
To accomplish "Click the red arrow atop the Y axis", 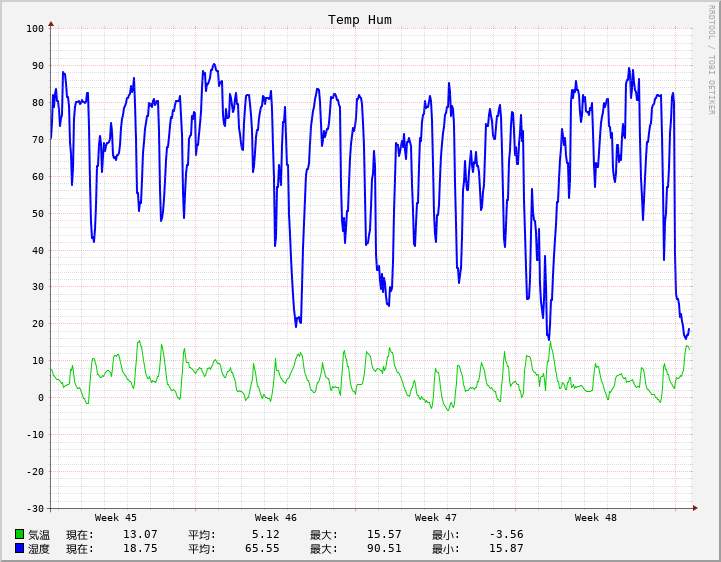I will 51,23.
